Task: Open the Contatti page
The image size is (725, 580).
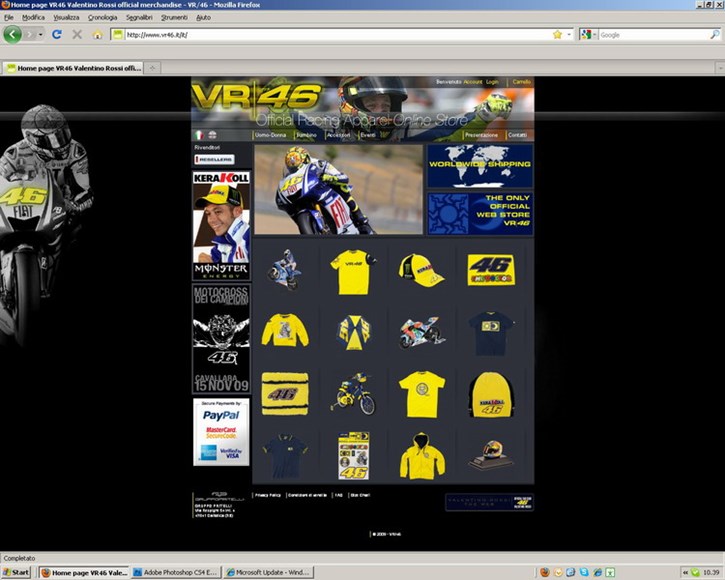Action: tap(517, 135)
